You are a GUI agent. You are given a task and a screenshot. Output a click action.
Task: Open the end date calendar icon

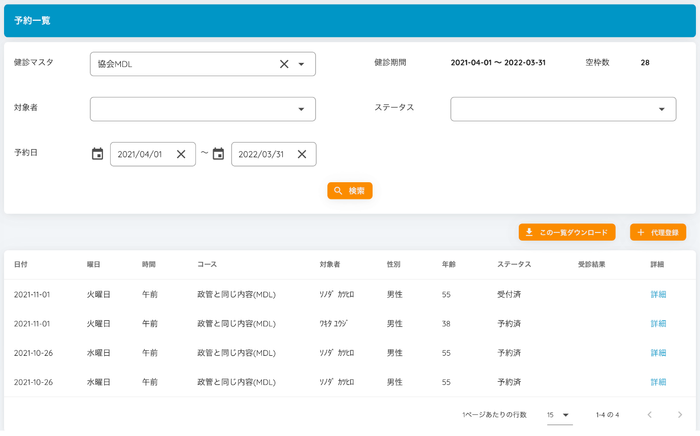tap(218, 154)
